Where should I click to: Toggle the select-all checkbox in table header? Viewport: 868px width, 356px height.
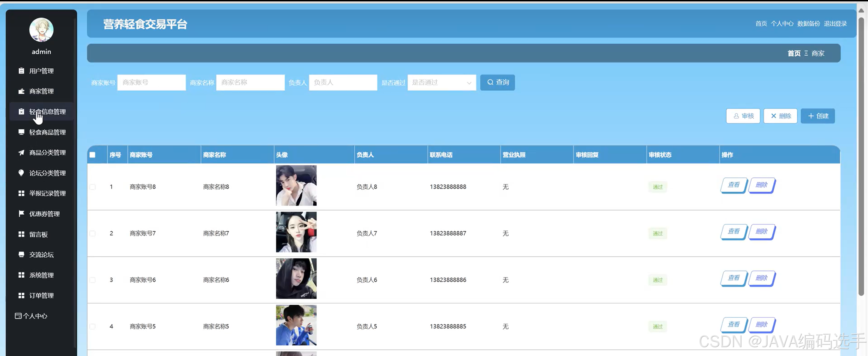(x=92, y=155)
